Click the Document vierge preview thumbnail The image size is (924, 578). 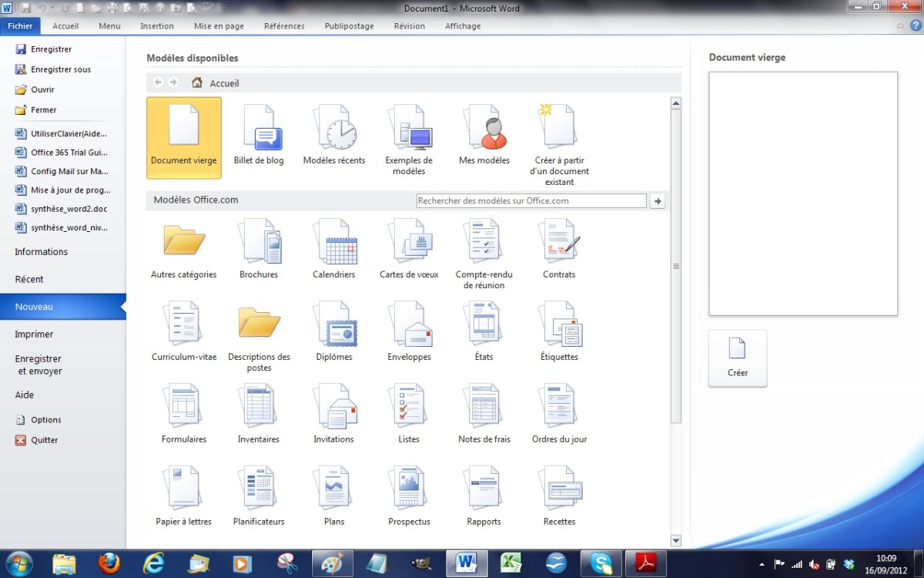tap(803, 193)
